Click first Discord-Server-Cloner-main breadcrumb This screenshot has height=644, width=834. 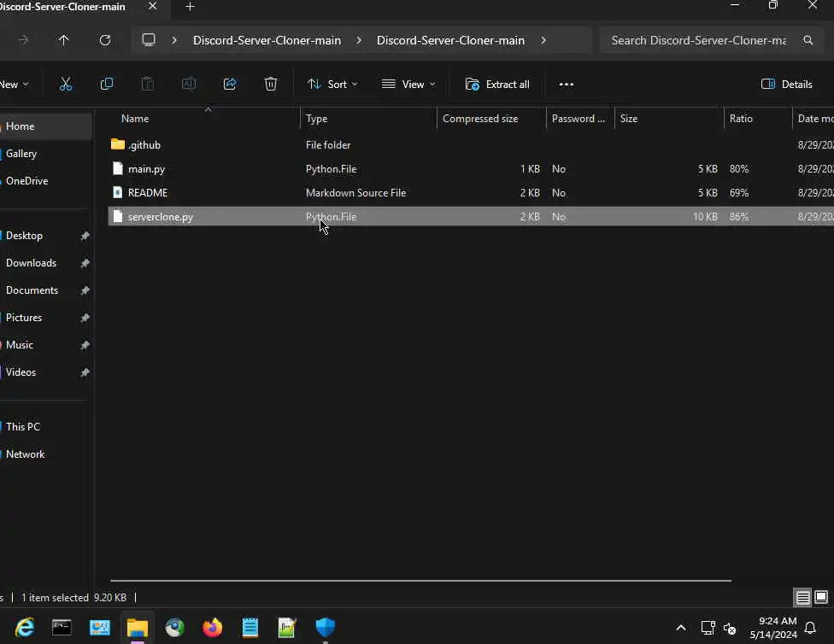click(267, 40)
